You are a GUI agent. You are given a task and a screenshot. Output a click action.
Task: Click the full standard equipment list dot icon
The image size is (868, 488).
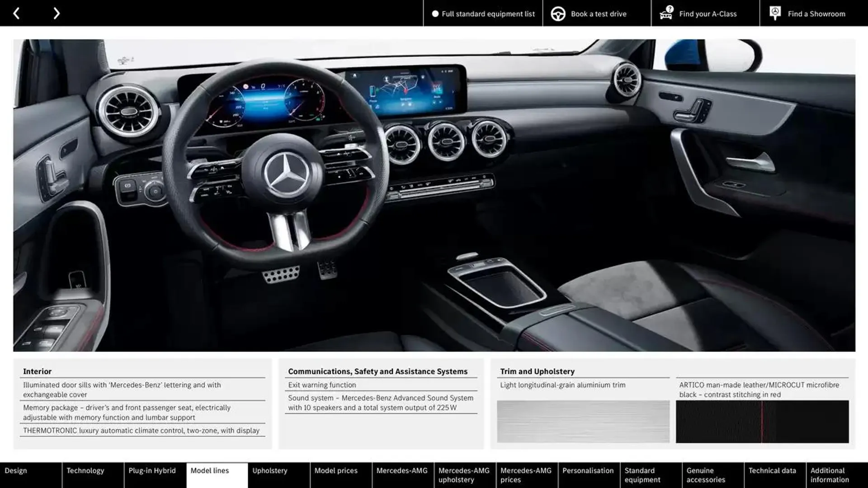tap(434, 13)
